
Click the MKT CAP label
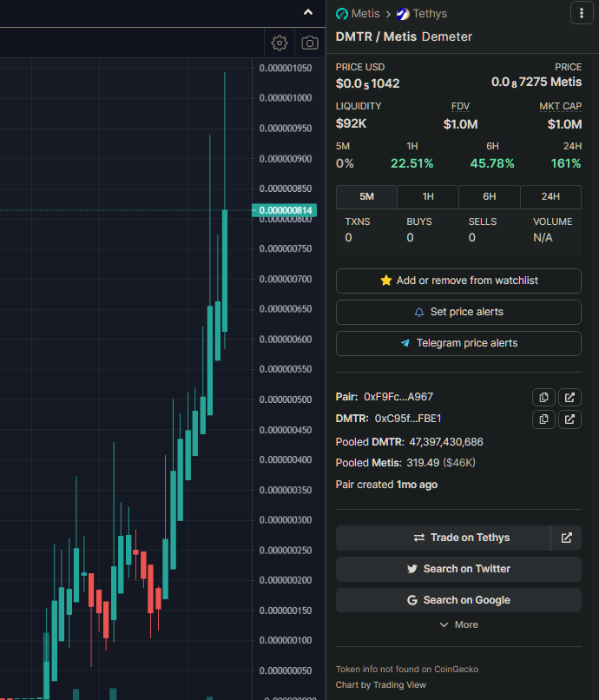(560, 106)
